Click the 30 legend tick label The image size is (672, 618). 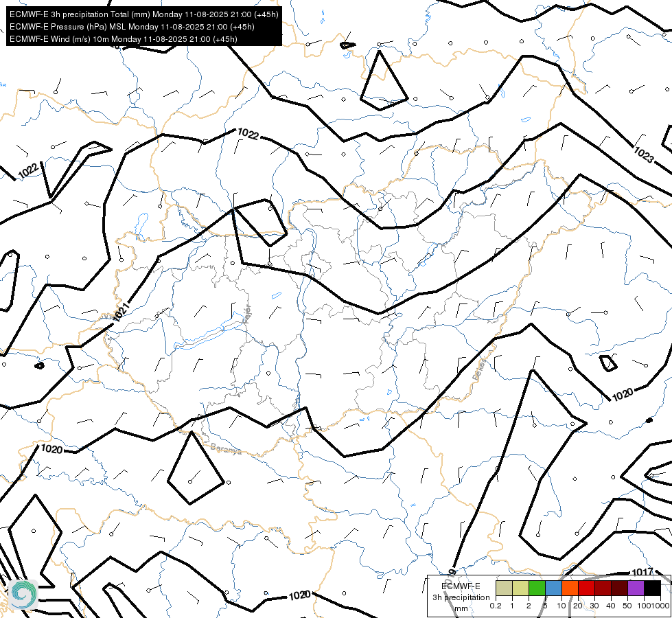(594, 606)
